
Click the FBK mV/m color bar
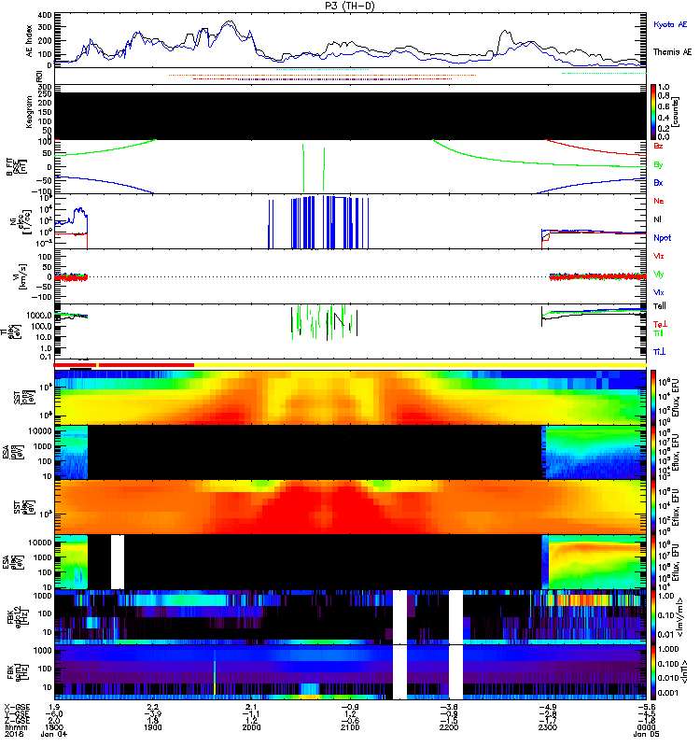(653, 617)
